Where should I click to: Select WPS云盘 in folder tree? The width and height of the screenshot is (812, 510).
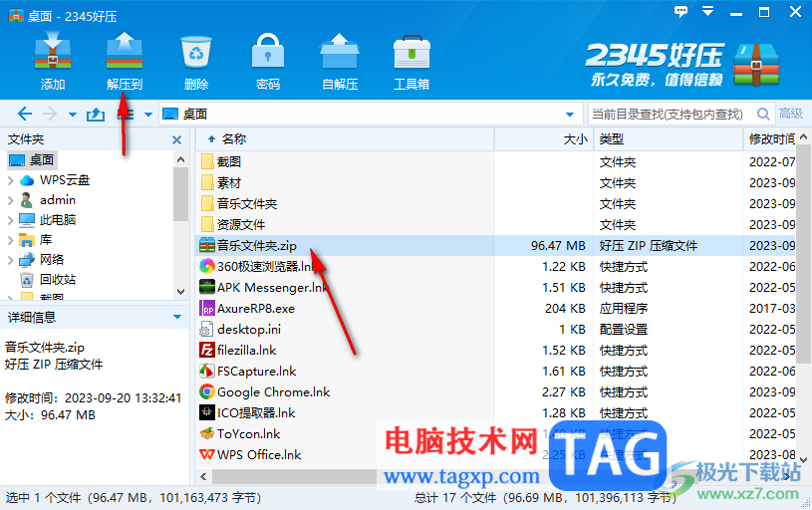(x=55, y=180)
